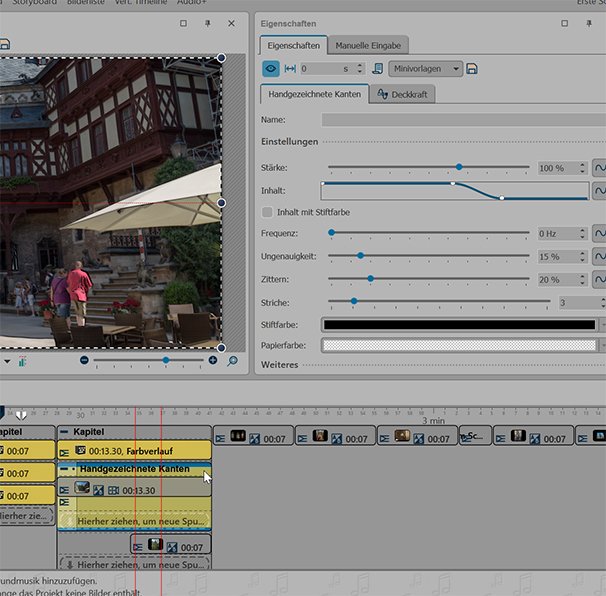Click the save Minivorlage floppy disk icon
Screen dimensions: 606x596
(x=471, y=69)
